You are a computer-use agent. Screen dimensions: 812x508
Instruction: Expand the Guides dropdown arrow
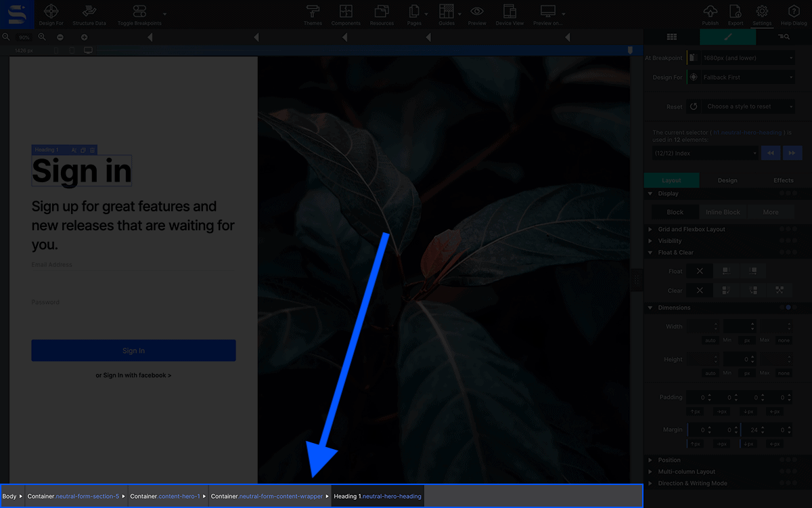point(459,13)
